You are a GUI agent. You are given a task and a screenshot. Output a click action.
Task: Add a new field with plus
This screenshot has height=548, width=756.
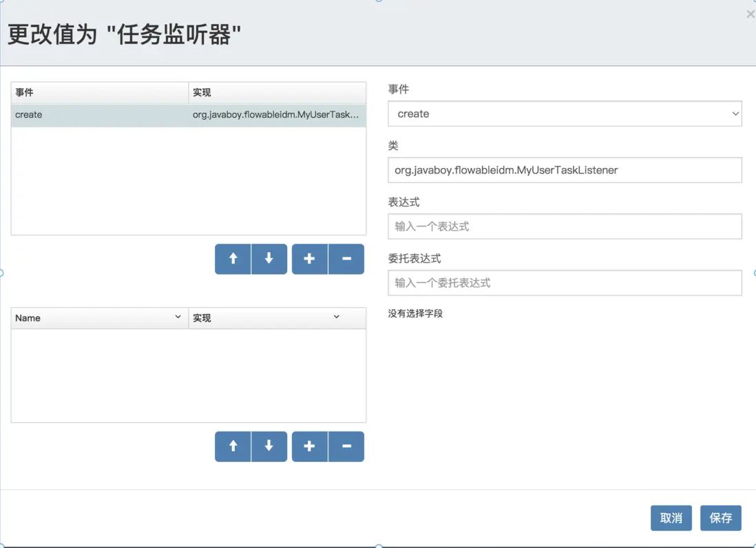tap(310, 446)
